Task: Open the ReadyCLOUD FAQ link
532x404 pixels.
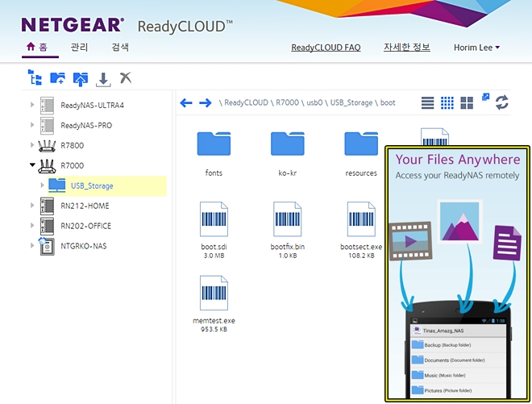Action: pyautogui.click(x=326, y=48)
